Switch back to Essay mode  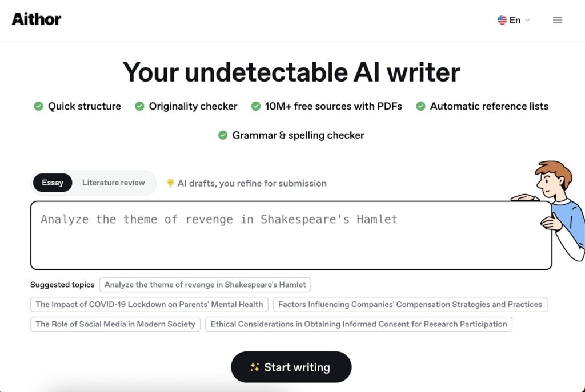point(52,183)
